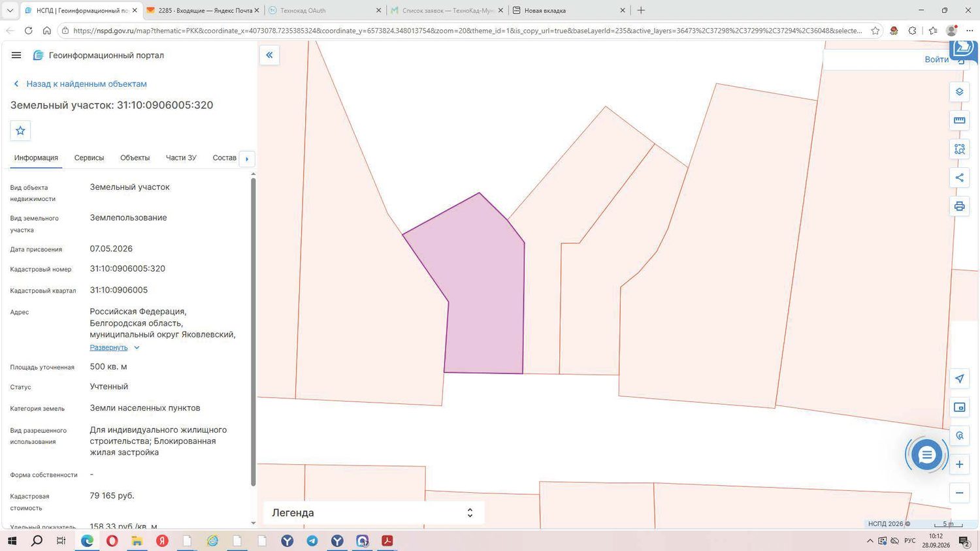Open the browser tab list dropdown
This screenshot has height=551, width=980.
point(10,10)
